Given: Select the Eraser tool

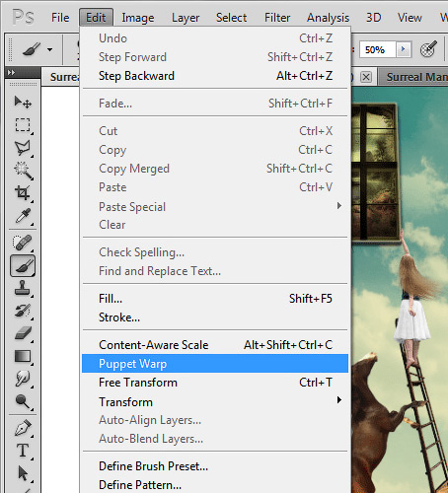Looking at the screenshot, I should 23,333.
